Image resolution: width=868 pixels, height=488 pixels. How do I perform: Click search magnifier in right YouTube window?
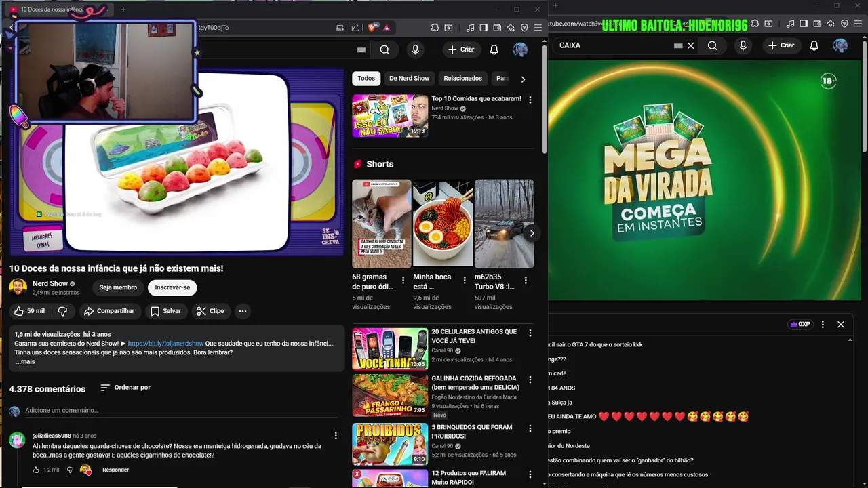click(712, 45)
